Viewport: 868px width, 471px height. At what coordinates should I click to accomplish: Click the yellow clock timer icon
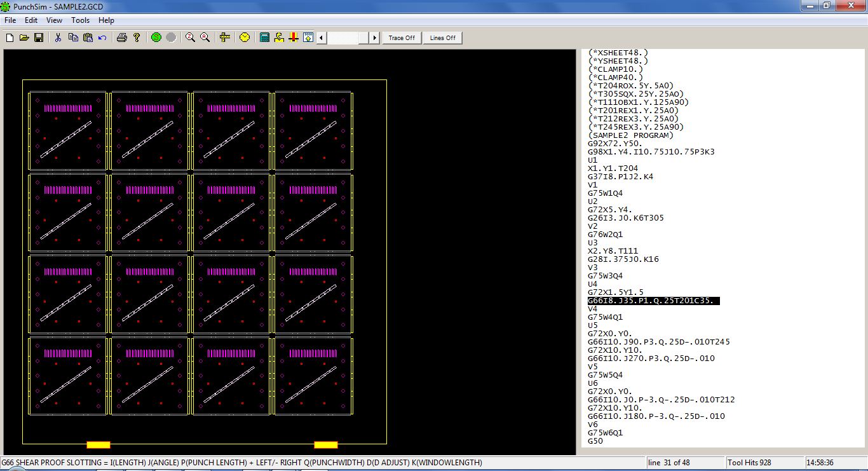245,38
